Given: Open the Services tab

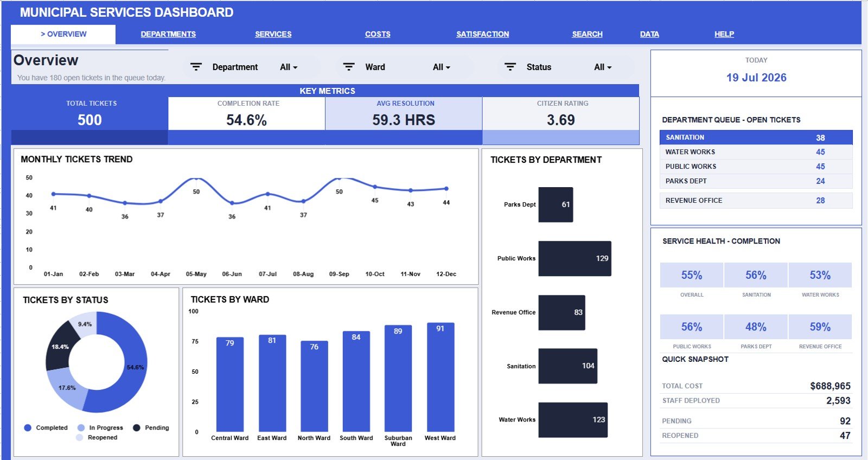Looking at the screenshot, I should tap(273, 34).
